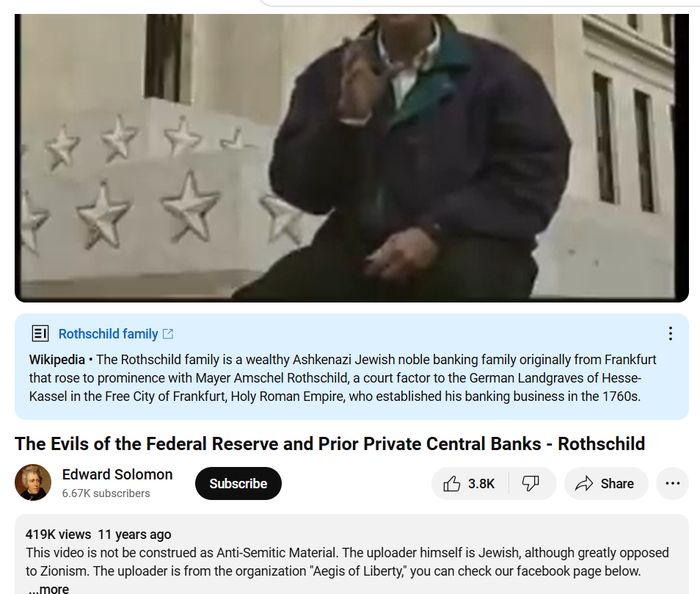This screenshot has height=594, width=700.
Task: Click the thumbs-down dislike icon
Action: click(x=531, y=484)
